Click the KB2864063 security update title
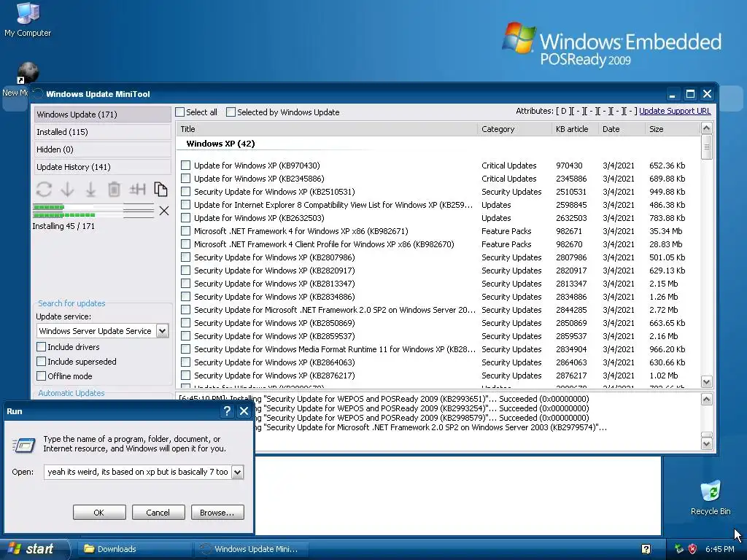 point(274,362)
